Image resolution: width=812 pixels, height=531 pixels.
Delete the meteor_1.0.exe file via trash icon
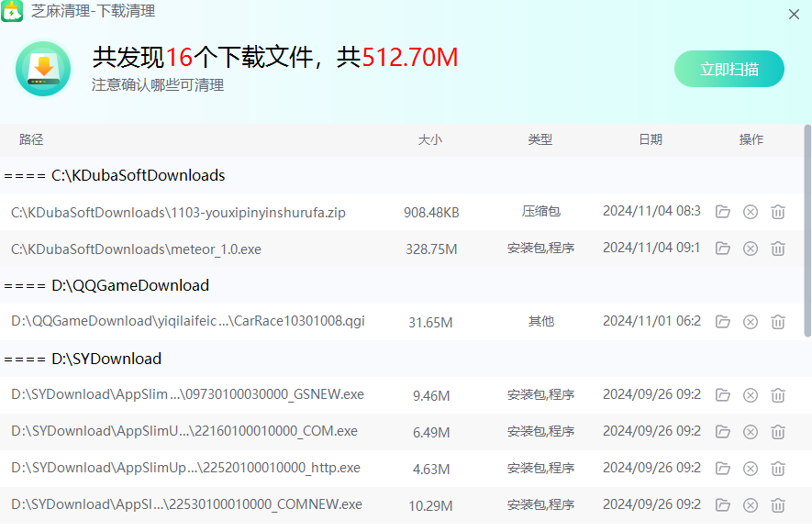click(x=778, y=249)
